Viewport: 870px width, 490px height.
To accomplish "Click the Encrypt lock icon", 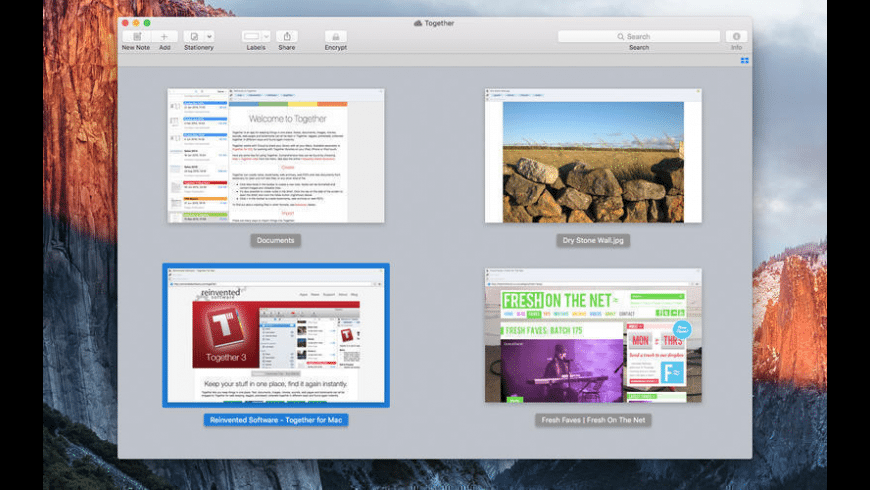I will 336,37.
